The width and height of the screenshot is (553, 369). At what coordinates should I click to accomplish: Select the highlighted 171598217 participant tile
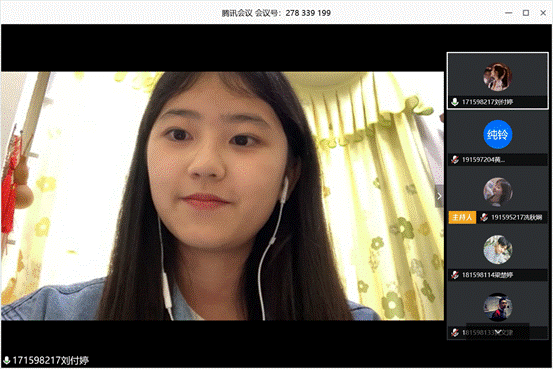[497, 81]
